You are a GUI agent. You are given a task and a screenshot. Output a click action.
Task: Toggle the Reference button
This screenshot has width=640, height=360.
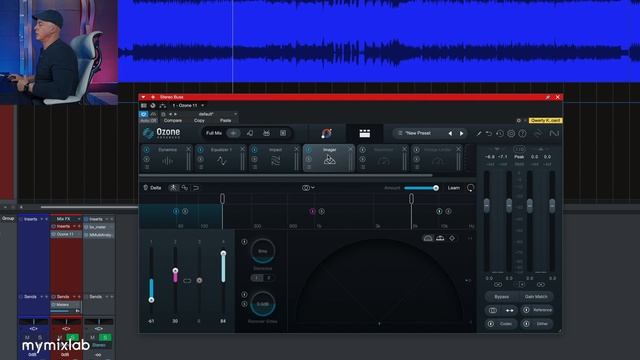537,310
